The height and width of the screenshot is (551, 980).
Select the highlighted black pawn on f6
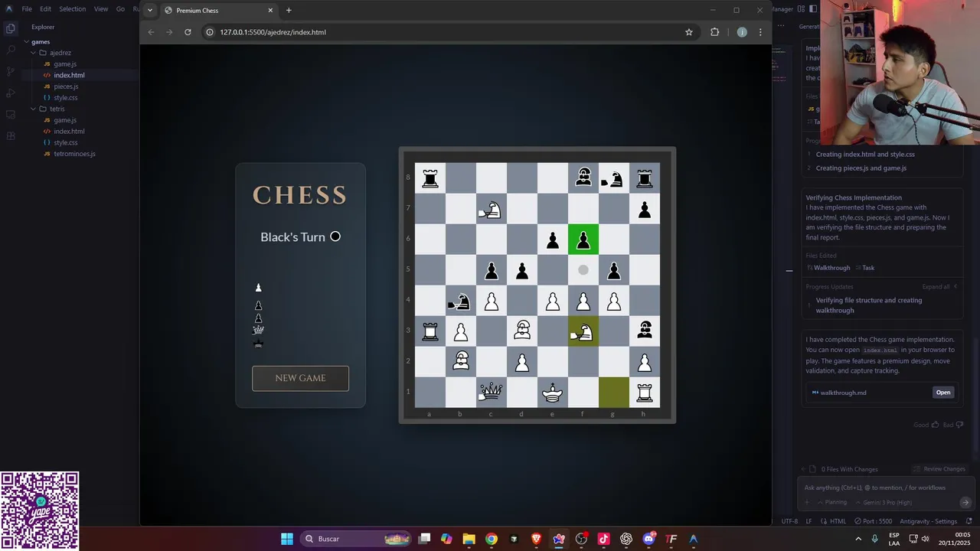coord(583,240)
